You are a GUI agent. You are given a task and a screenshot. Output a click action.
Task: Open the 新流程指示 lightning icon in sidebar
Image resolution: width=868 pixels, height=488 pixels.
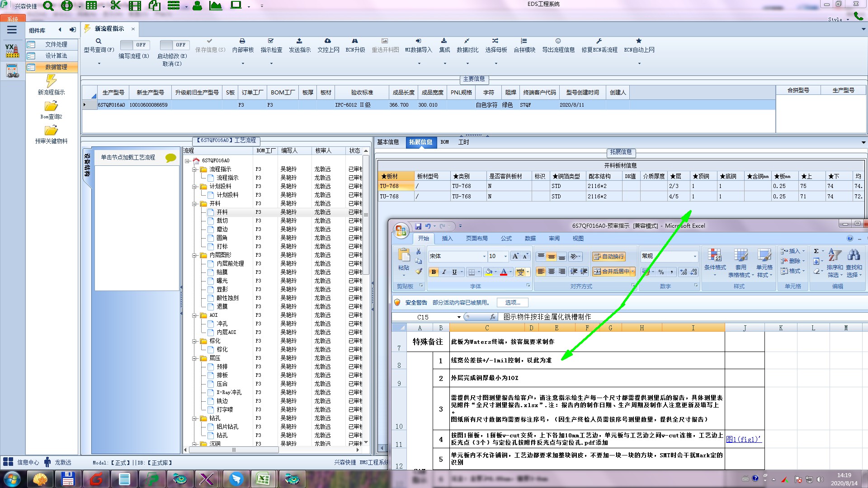point(51,81)
